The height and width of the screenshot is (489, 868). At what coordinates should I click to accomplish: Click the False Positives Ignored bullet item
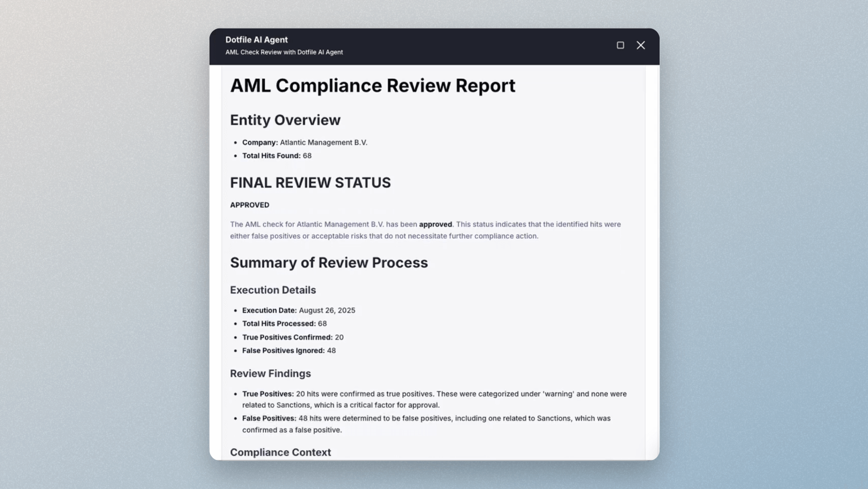coord(288,350)
